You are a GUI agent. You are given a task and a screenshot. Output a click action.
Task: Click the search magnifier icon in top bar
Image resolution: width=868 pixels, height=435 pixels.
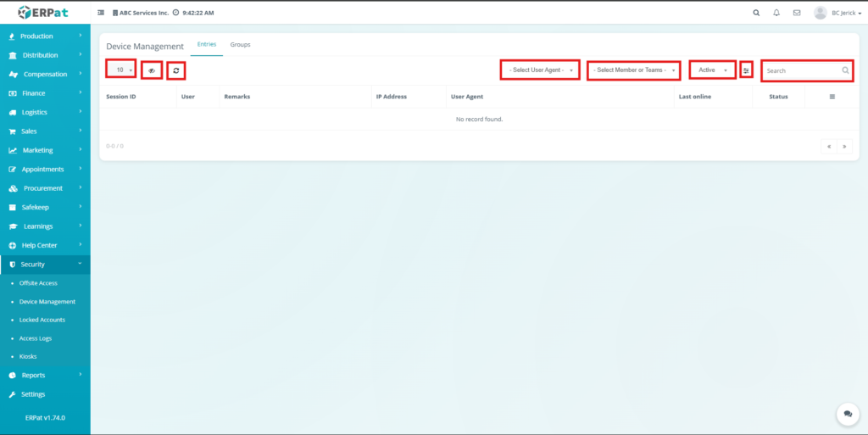click(756, 13)
